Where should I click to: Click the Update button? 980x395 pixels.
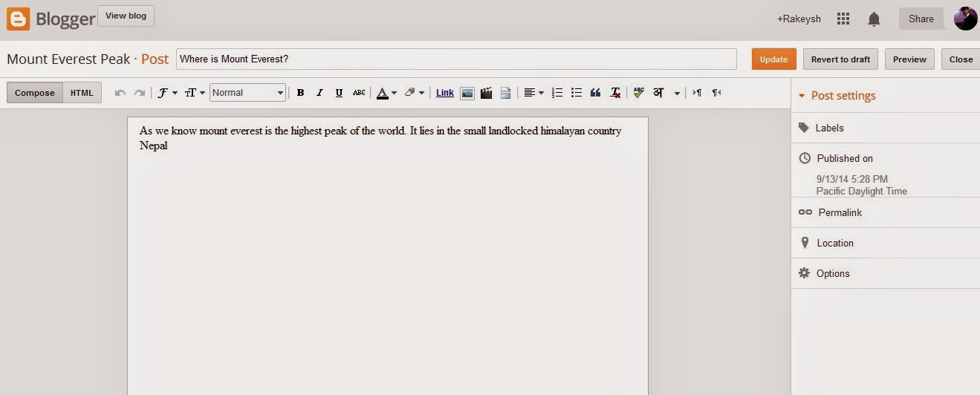click(774, 59)
